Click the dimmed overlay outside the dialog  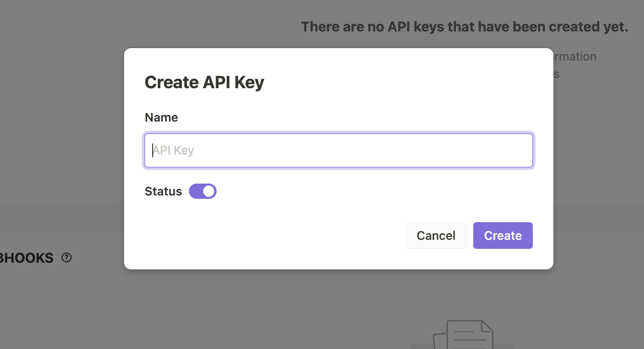pos(62,143)
